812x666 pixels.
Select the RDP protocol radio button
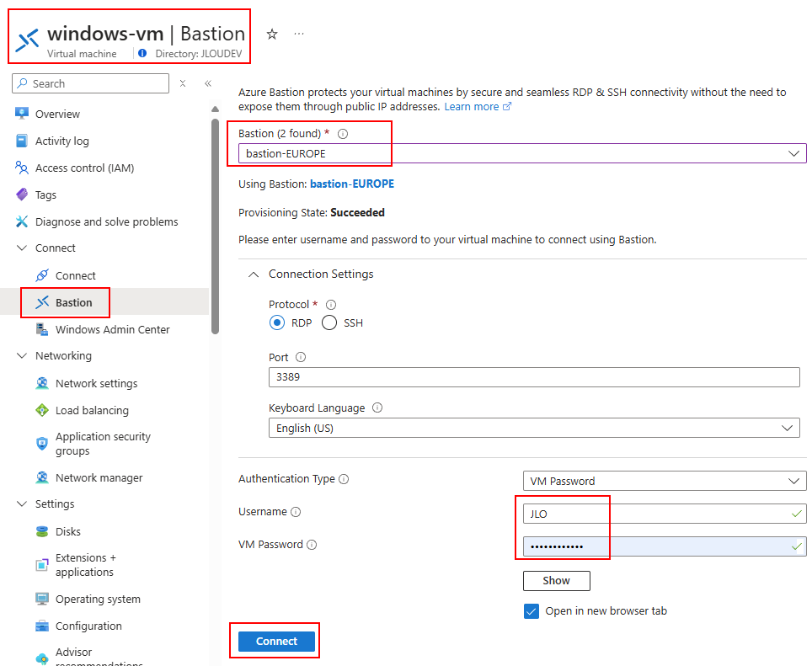(x=277, y=323)
